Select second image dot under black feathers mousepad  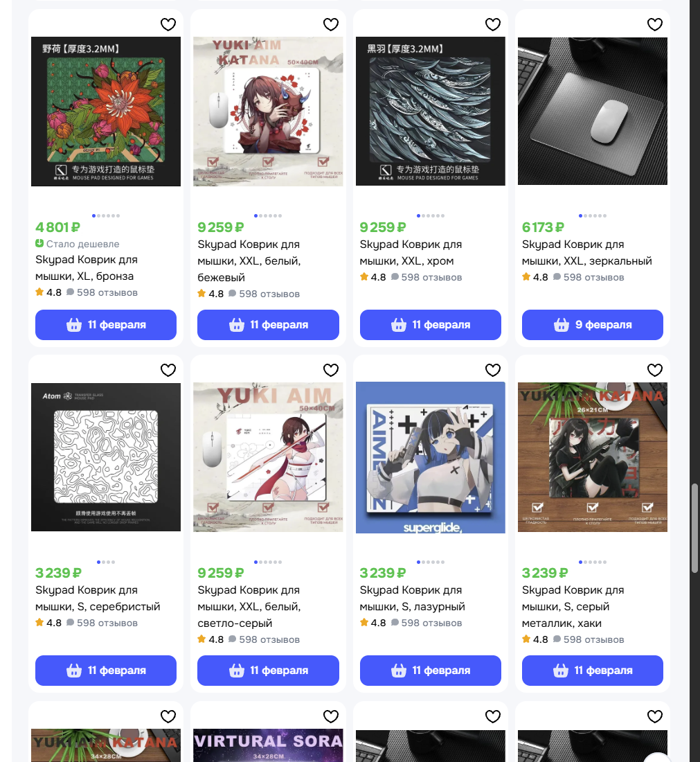424,215
